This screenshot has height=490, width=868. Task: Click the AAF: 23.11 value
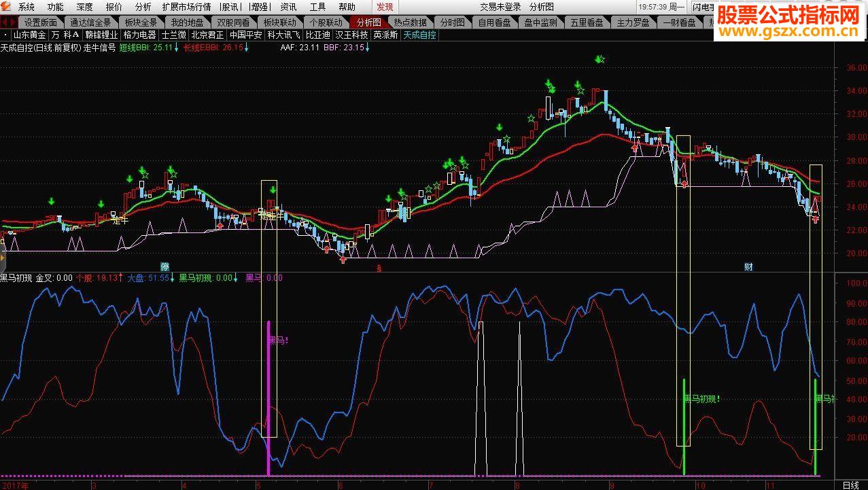(300, 48)
